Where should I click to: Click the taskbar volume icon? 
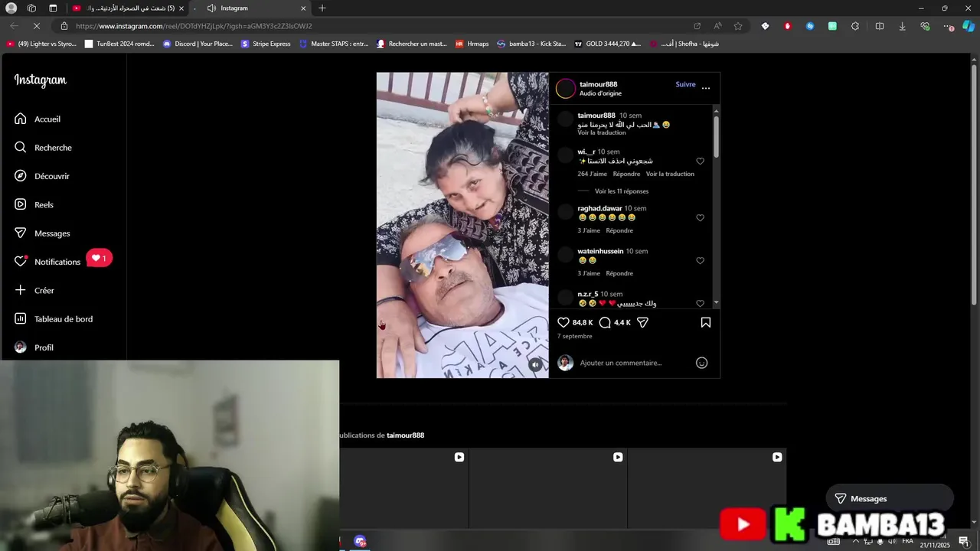click(892, 541)
